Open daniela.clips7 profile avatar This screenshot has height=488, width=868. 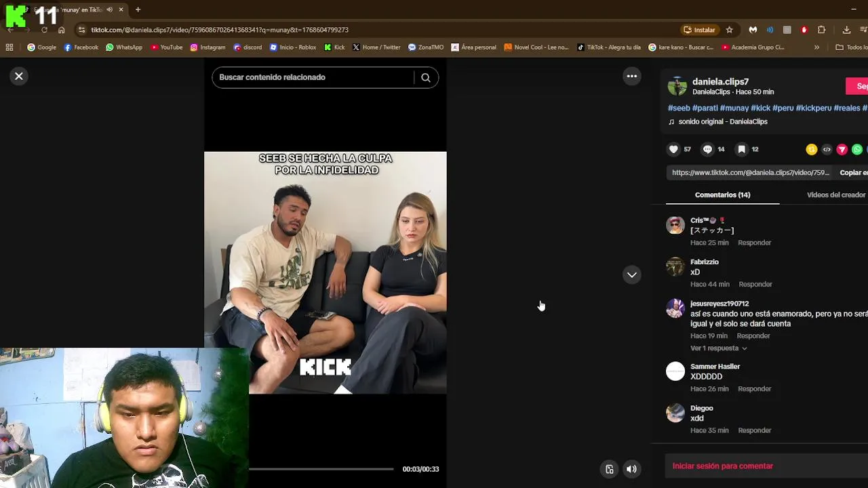[677, 86]
